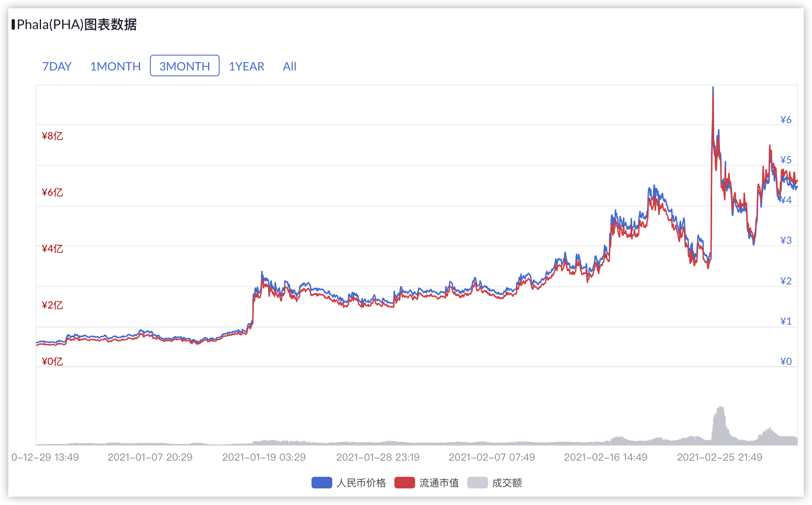Viewport: 812px width, 505px height.
Task: Toggle the blue 人民币价格 legend swatch
Action: point(322,483)
